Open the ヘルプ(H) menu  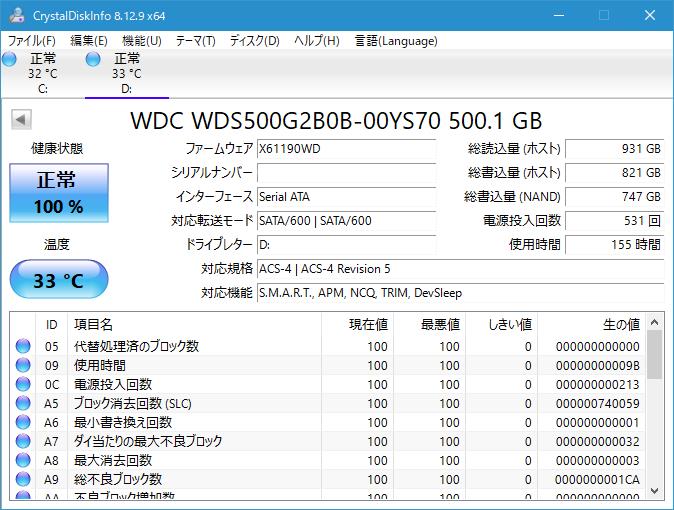[x=317, y=41]
